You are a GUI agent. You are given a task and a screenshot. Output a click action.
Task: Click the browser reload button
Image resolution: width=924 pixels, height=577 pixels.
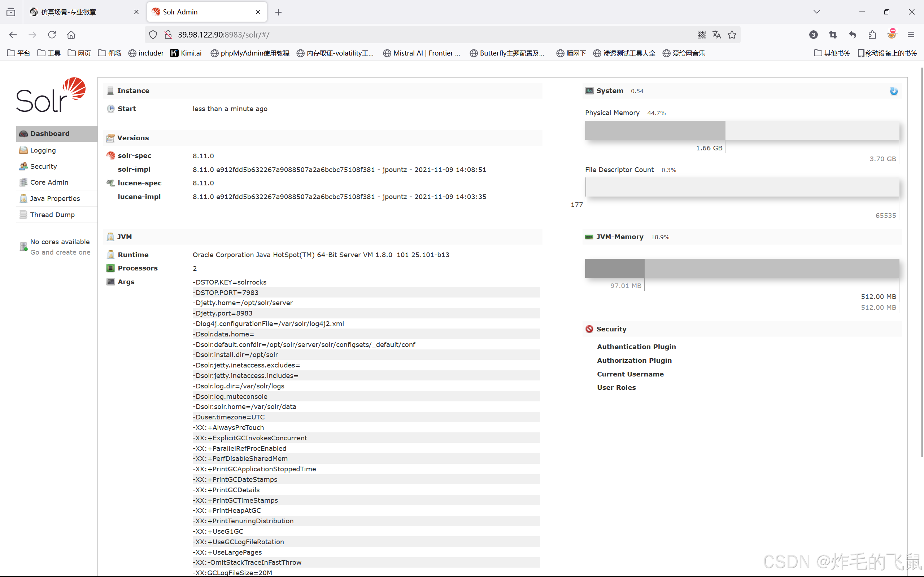tap(52, 35)
